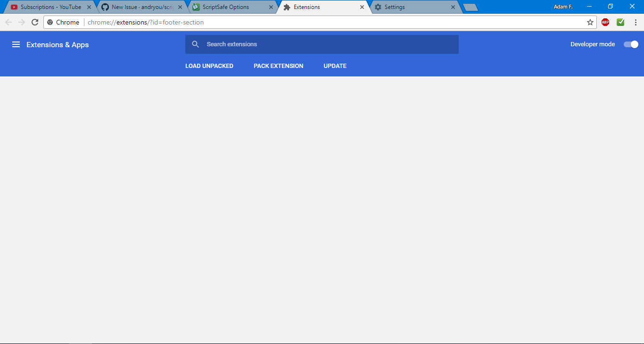Click the UPDATE button

point(335,66)
